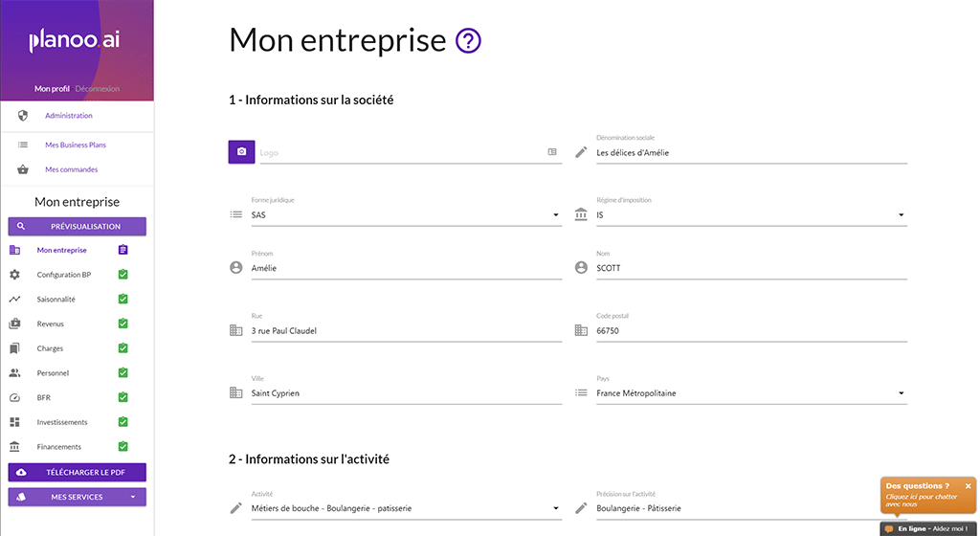Click the Configuration BP gear icon
Image resolution: width=980 pixels, height=536 pixels.
click(x=15, y=275)
